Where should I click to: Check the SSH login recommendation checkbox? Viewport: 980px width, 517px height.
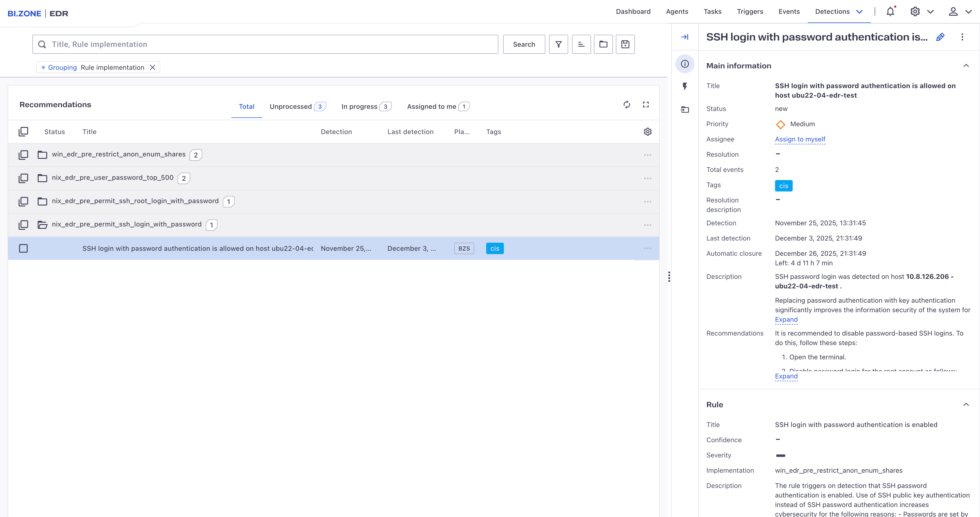coord(23,248)
